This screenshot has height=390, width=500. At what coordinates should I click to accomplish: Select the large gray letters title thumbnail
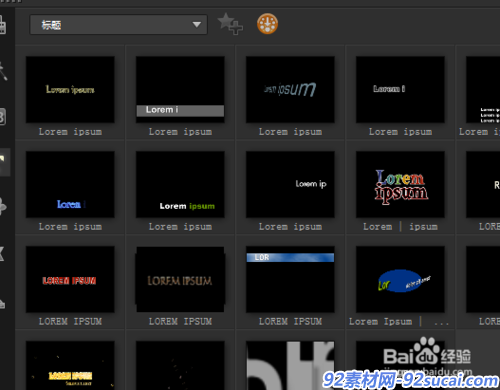pos(290,365)
